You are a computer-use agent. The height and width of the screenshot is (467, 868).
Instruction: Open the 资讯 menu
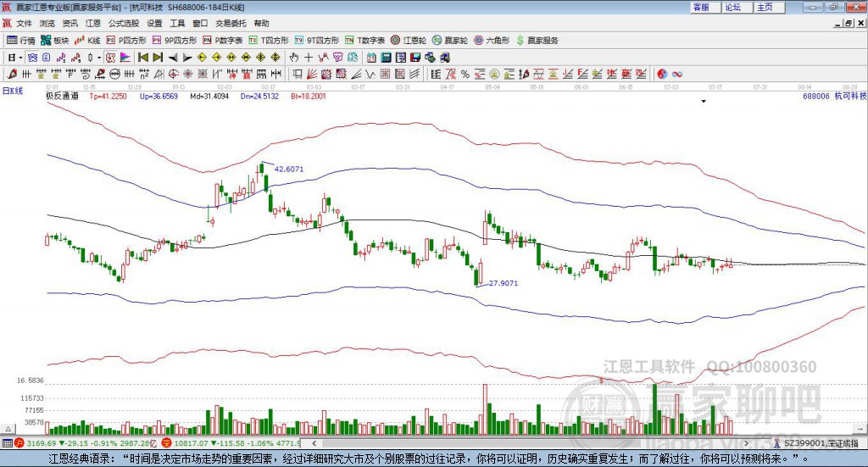coord(70,23)
